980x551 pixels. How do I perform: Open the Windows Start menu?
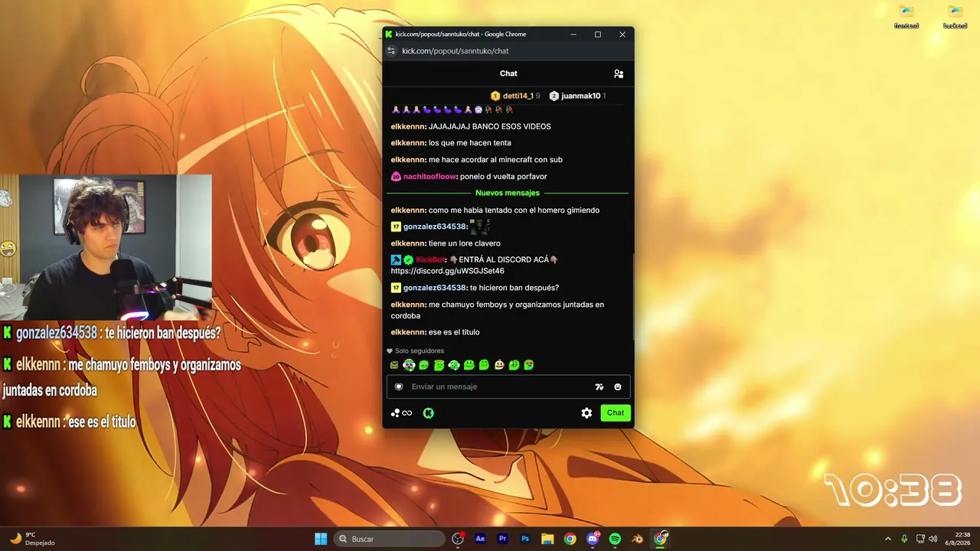point(321,539)
